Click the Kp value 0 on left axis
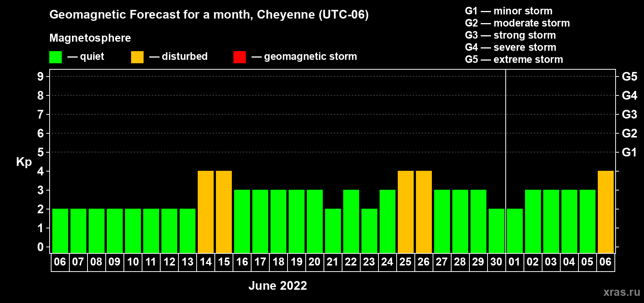This screenshot has width=644, height=303. pyautogui.click(x=41, y=247)
